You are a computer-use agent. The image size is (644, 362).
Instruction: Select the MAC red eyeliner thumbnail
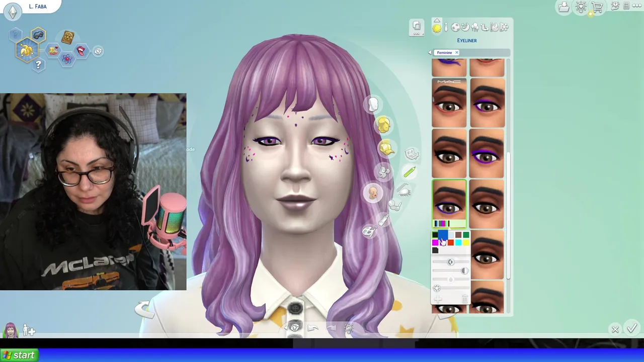[x=449, y=103]
